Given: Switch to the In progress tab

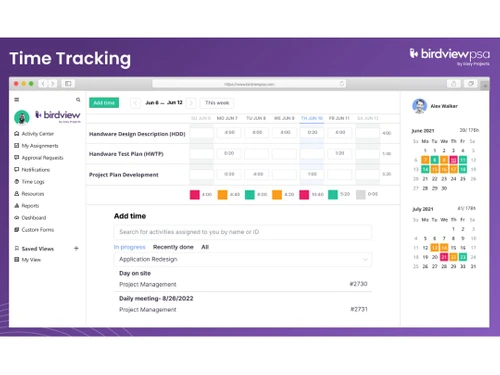Looking at the screenshot, I should [130, 247].
